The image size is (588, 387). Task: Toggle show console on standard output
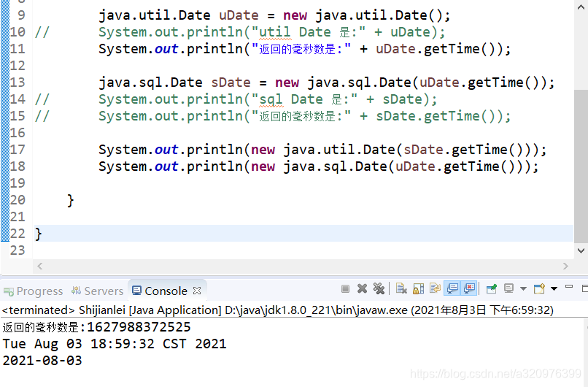click(452, 288)
